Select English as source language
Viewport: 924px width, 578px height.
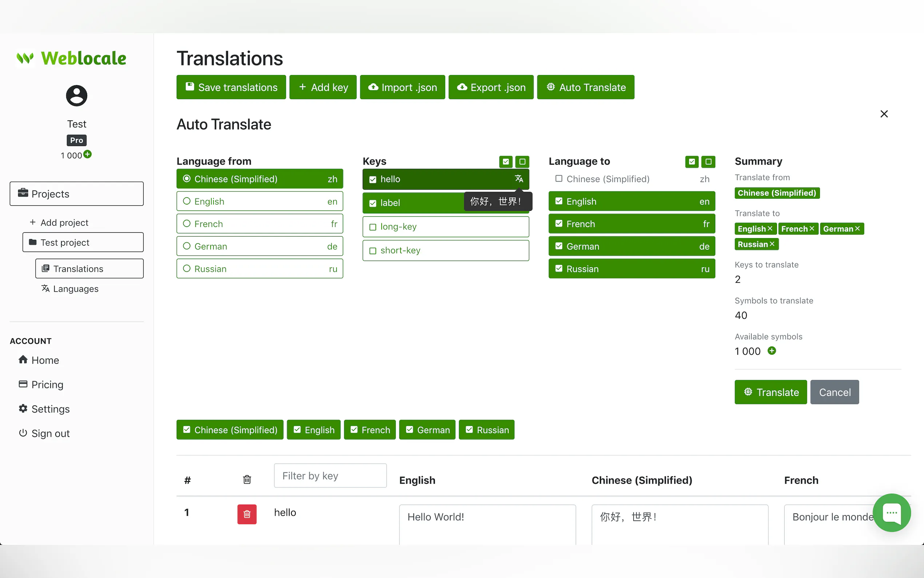click(x=259, y=201)
